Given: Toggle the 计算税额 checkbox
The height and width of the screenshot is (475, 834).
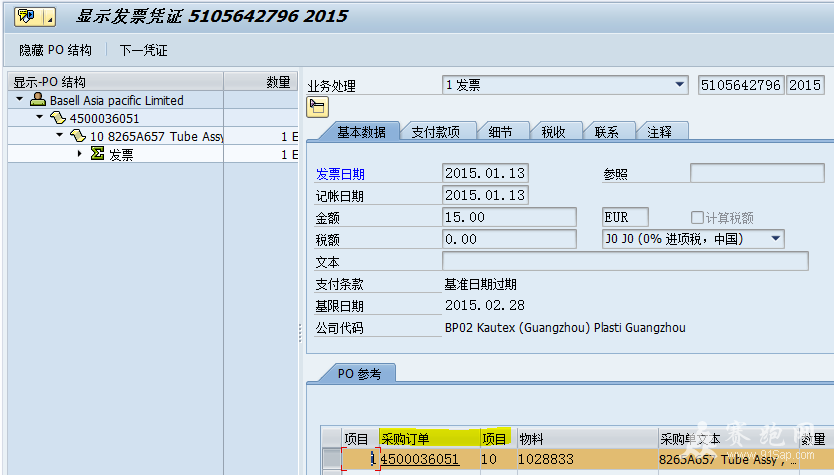Looking at the screenshot, I should coord(697,217).
